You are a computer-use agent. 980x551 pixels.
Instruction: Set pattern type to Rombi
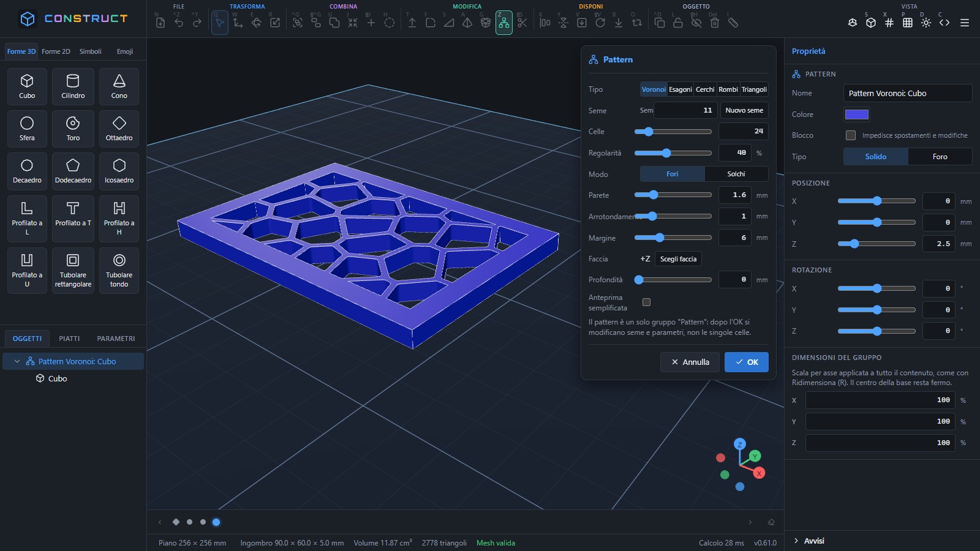[728, 89]
